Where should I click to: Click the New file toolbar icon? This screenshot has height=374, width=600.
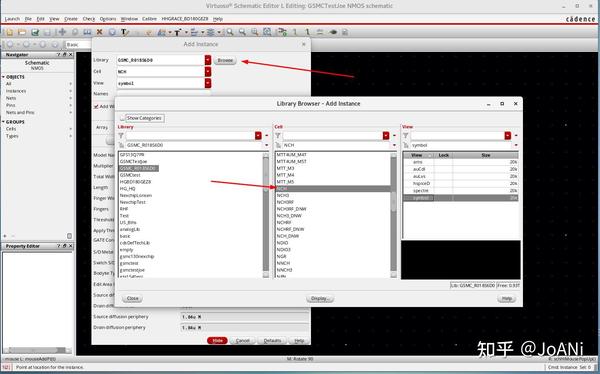tap(9, 33)
